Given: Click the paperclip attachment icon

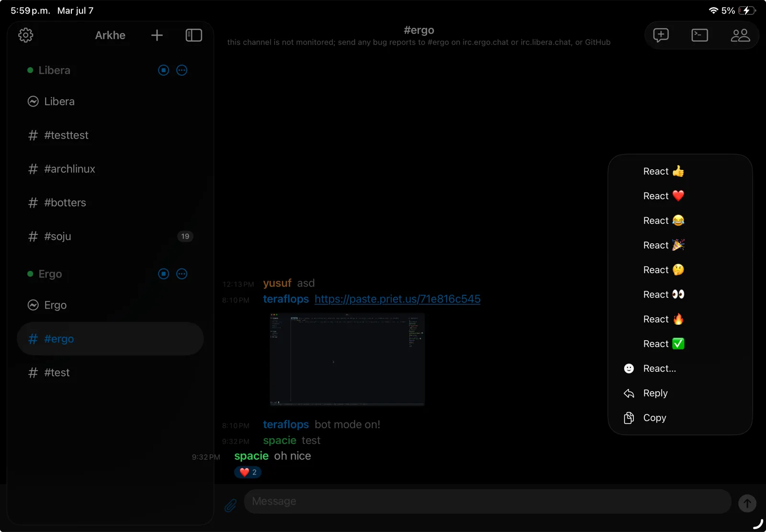Looking at the screenshot, I should click(230, 505).
